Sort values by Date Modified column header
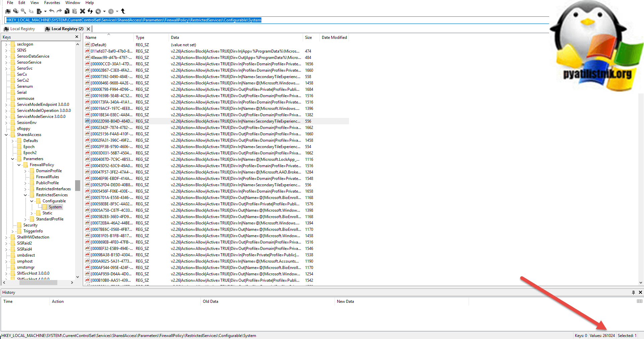 334,38
